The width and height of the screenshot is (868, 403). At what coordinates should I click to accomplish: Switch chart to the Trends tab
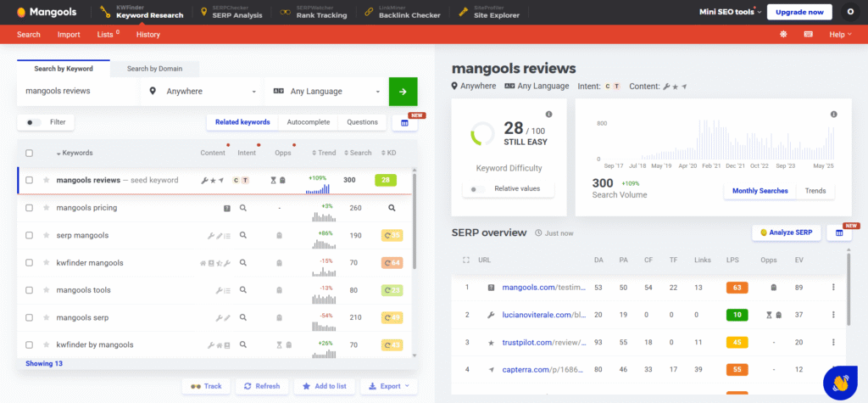pyautogui.click(x=815, y=191)
